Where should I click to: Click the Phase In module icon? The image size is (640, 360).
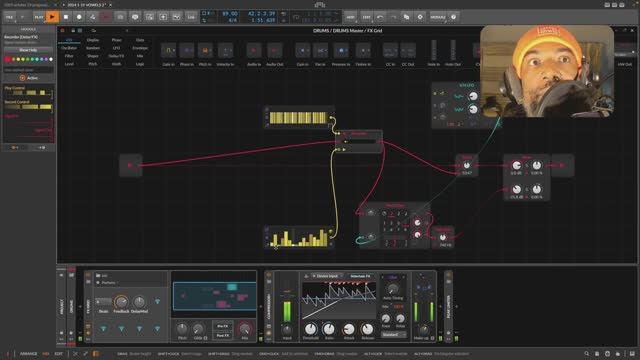tap(187, 51)
